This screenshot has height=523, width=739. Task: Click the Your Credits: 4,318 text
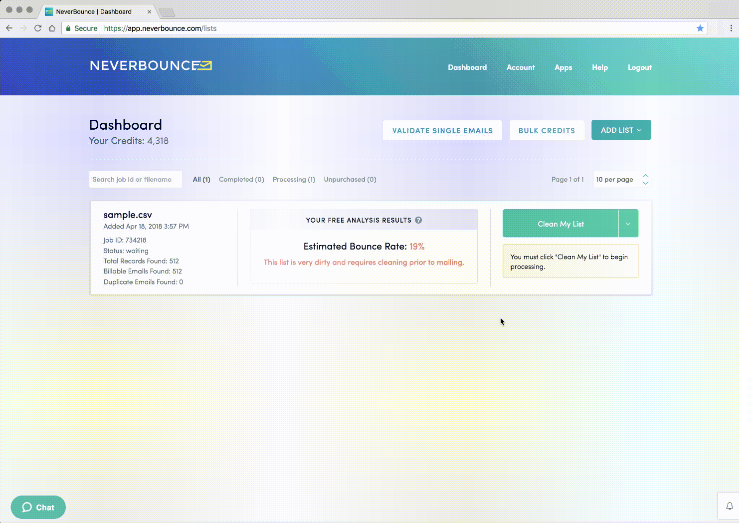pos(129,141)
